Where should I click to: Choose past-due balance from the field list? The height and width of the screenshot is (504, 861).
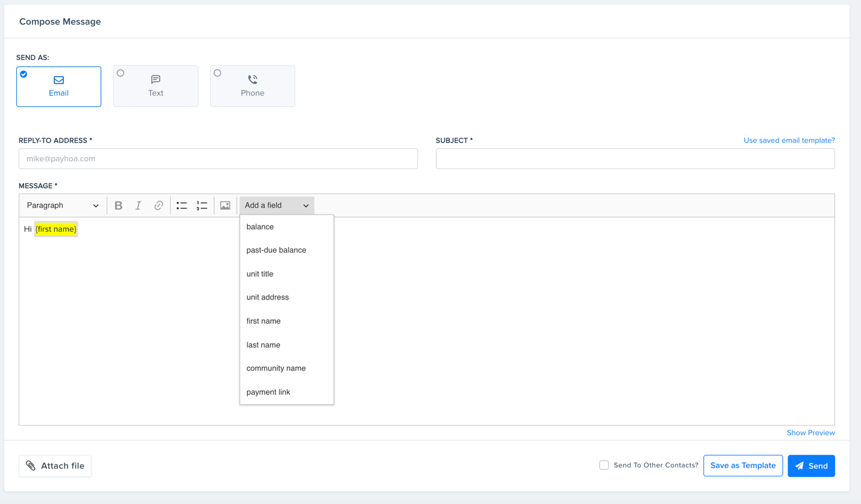click(x=286, y=250)
